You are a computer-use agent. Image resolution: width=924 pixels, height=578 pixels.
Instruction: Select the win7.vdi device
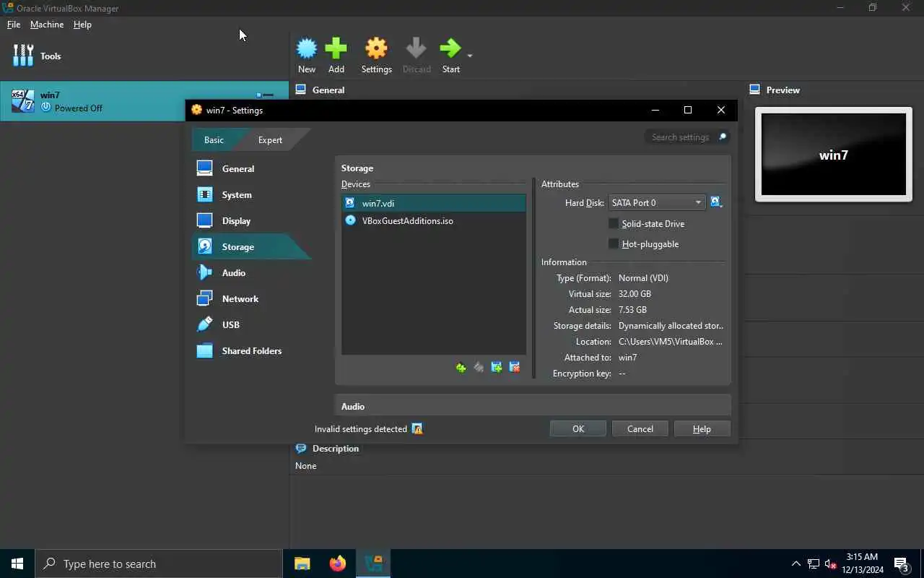point(434,203)
